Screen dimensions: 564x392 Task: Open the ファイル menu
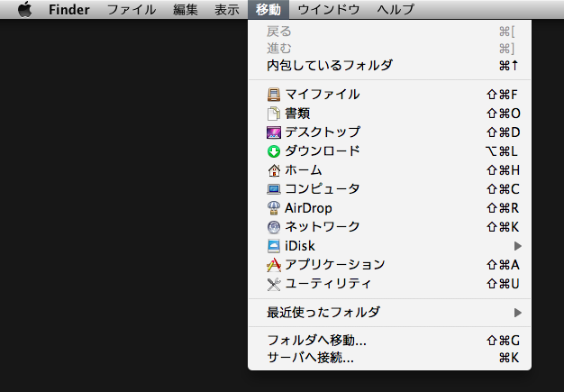[x=132, y=9]
